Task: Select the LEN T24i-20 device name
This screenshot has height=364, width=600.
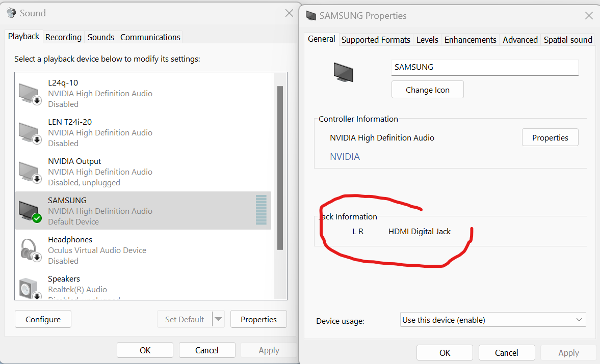Action: click(70, 122)
